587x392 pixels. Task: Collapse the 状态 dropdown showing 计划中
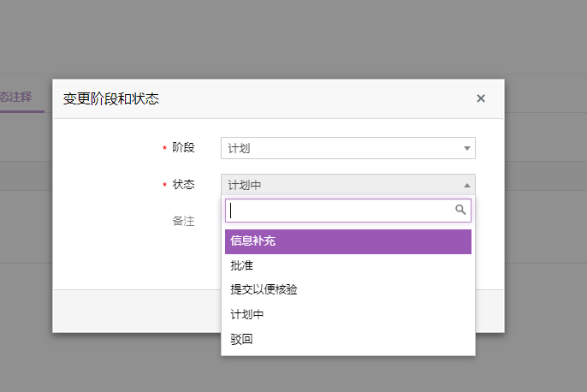342,185
